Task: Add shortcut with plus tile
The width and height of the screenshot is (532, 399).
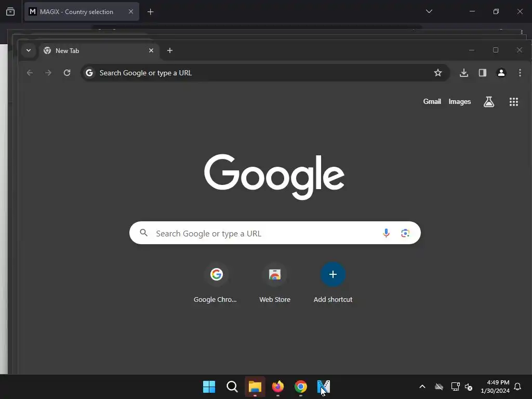Action: (x=333, y=283)
